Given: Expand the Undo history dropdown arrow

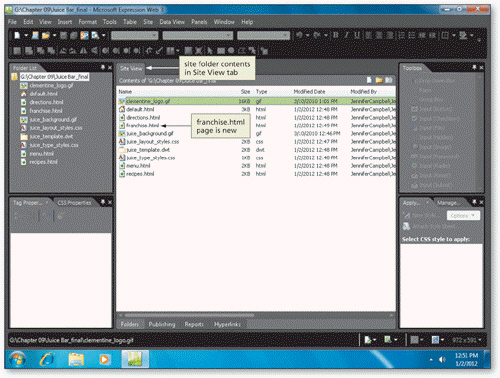Looking at the screenshot, I should tap(307, 35).
